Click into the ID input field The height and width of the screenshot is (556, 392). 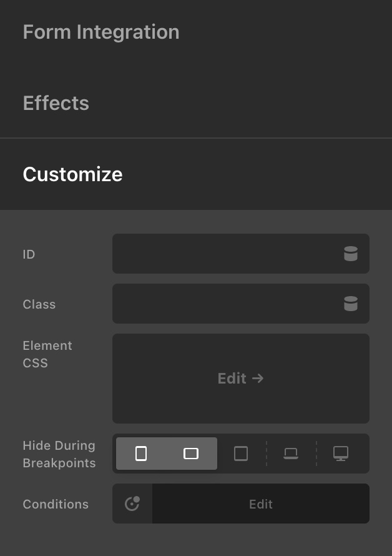click(x=225, y=254)
